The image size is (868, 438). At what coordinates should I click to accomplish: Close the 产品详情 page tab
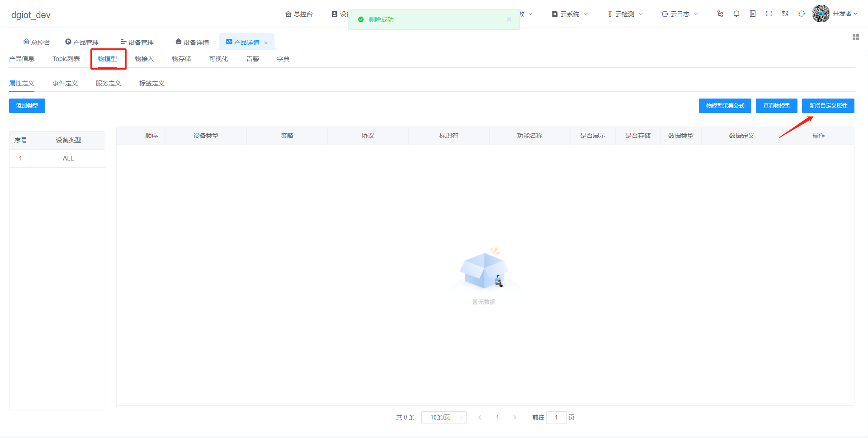tap(266, 43)
